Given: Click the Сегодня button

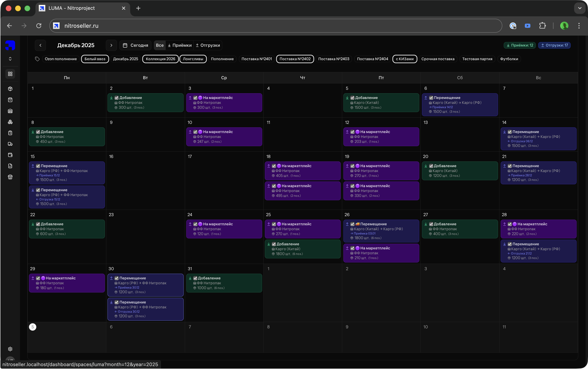Looking at the screenshot, I should coord(135,45).
